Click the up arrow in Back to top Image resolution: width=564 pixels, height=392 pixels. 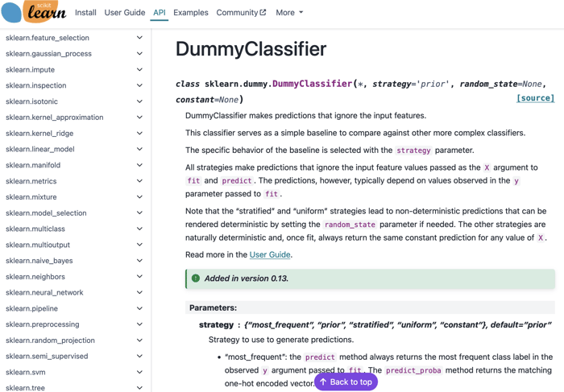click(x=323, y=382)
